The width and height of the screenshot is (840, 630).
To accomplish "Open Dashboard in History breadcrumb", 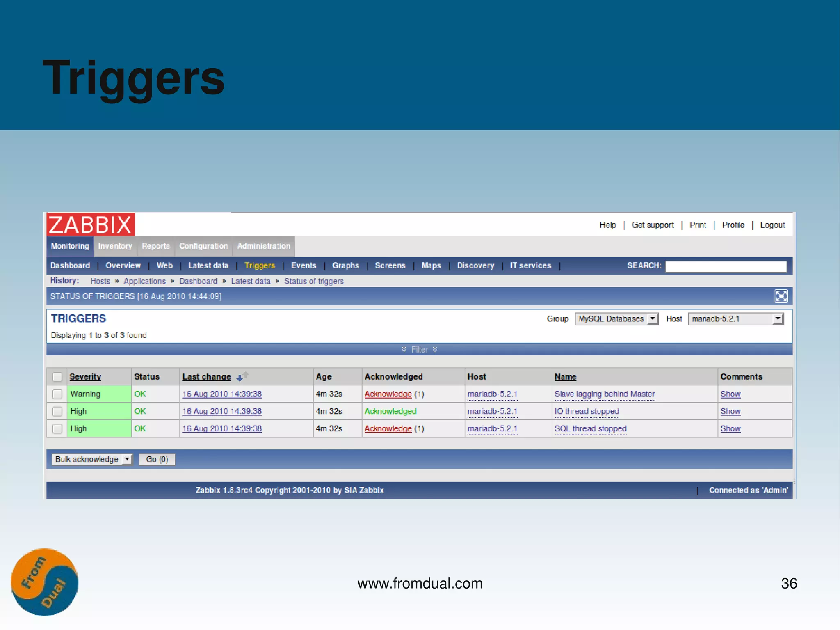I will pos(198,281).
